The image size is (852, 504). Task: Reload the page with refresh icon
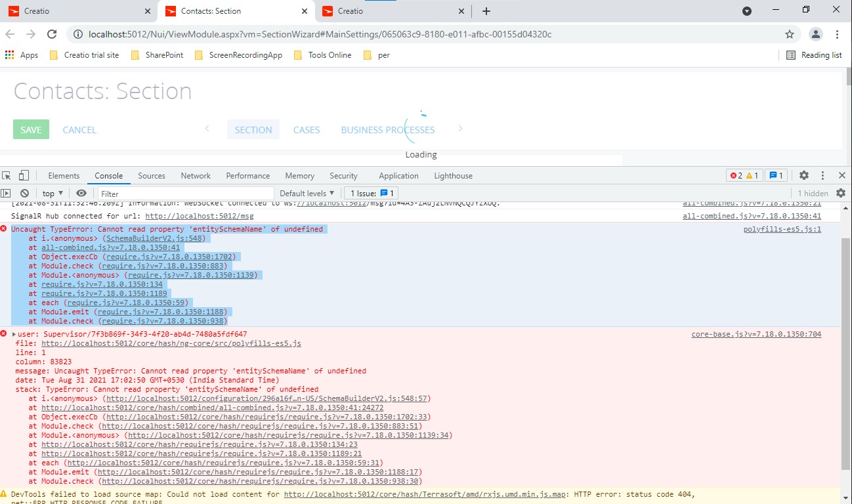click(x=52, y=34)
